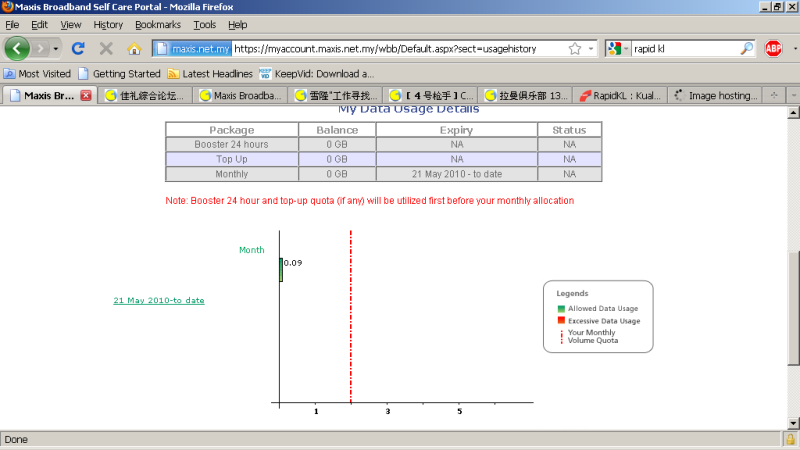Switch to the Image hosting... tab

click(x=715, y=95)
